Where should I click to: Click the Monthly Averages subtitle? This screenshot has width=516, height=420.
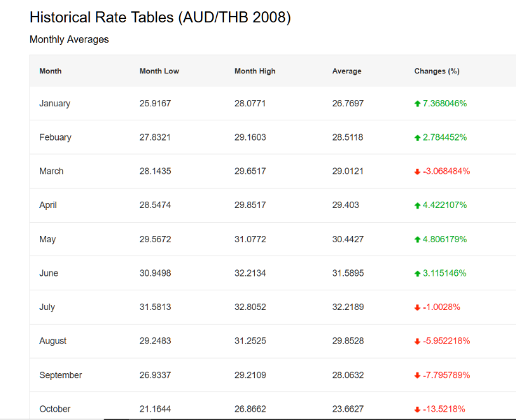click(x=69, y=39)
